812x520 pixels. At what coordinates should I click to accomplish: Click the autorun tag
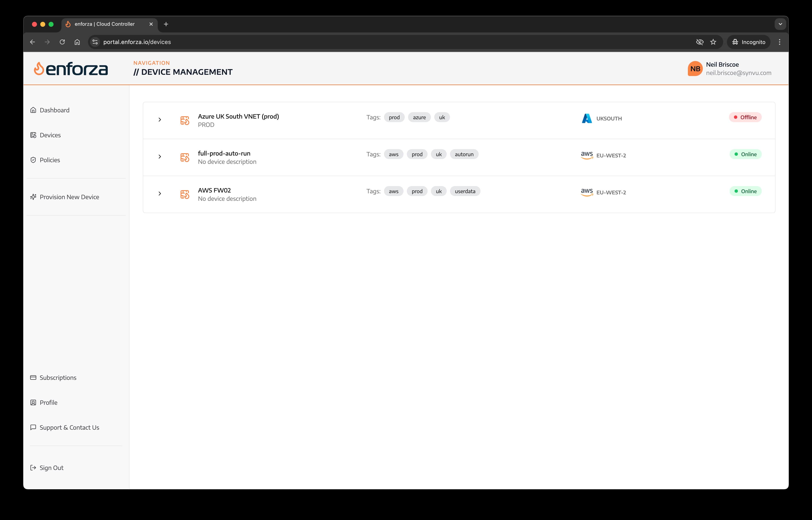[464, 154]
